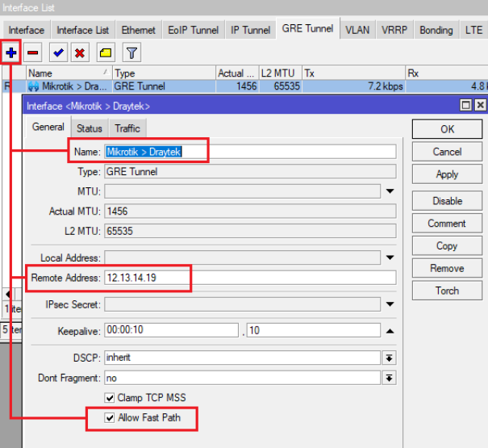Screen dimensions: 488x448
Task: Expand the Local Address field arrow
Action: pos(390,258)
